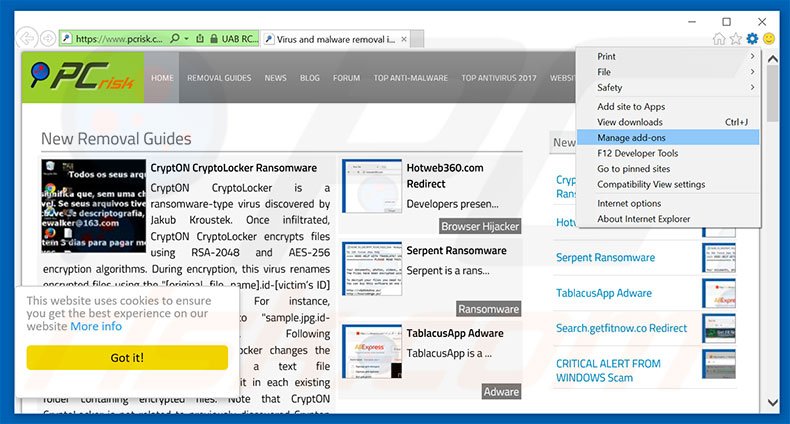Click the page favicon in address bar

tap(67, 39)
